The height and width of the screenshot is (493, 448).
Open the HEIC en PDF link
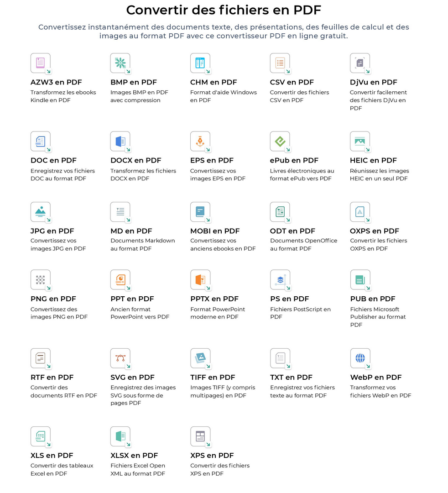373,160
